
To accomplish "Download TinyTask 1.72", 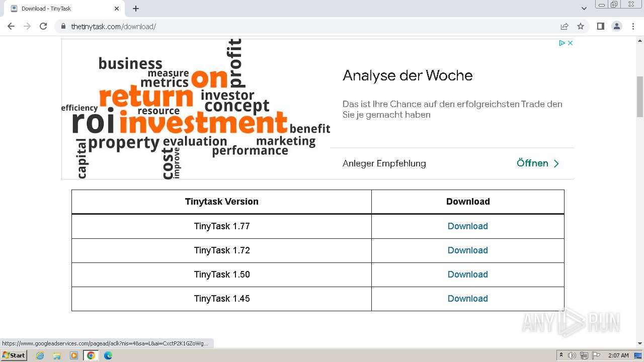I will pos(468,250).
